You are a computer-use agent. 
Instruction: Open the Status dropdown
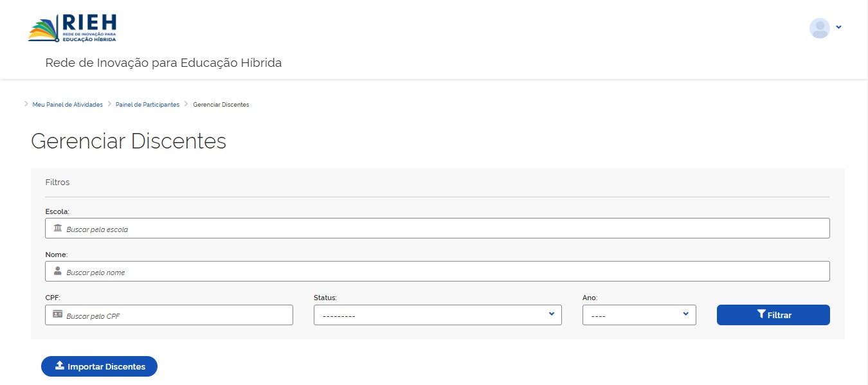pyautogui.click(x=437, y=315)
